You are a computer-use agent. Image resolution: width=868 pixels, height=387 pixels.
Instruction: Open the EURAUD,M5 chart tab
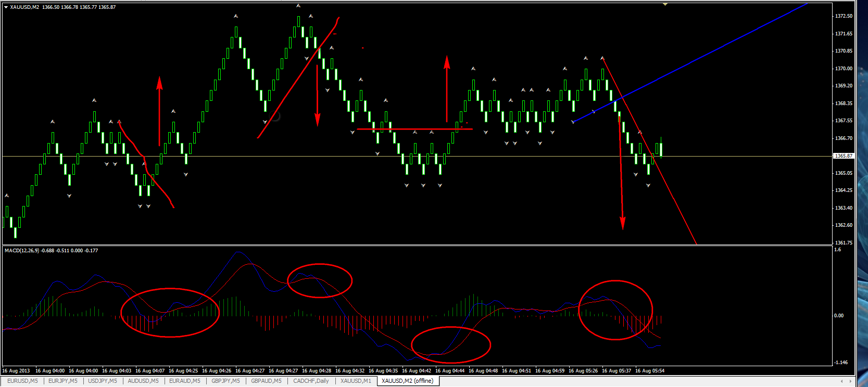coord(185,381)
